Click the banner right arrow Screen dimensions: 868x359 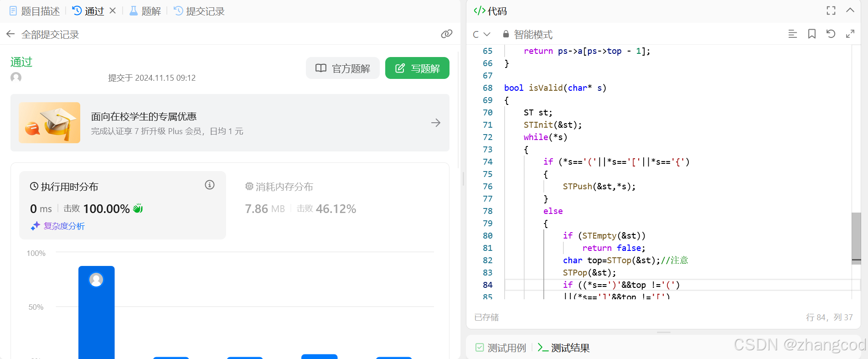436,123
